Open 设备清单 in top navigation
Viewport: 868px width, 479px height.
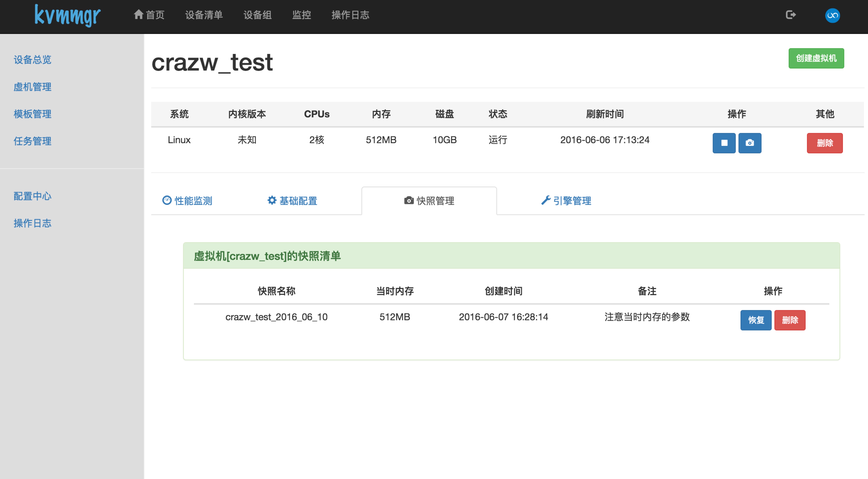point(204,15)
